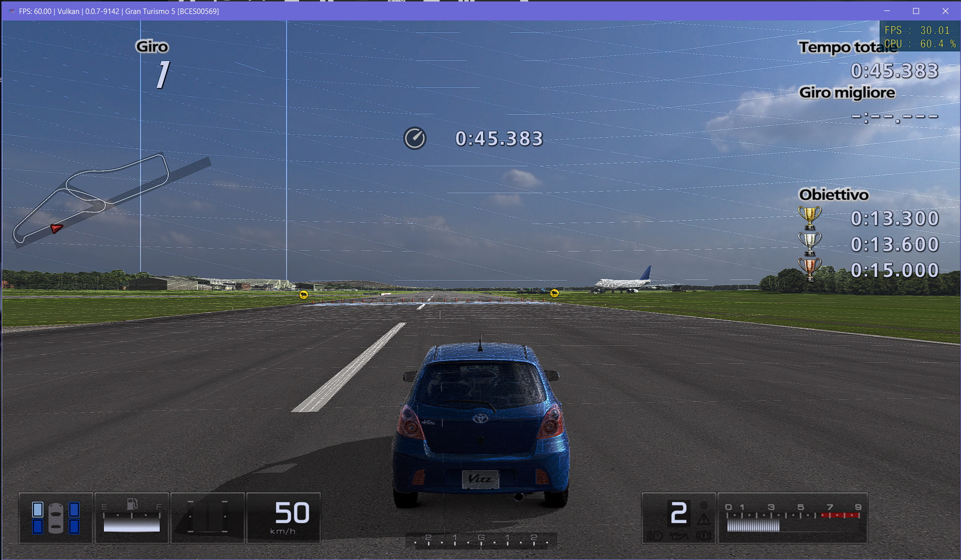This screenshot has width=961, height=560.
Task: Click the fuel pump icon on the gauge
Action: click(x=132, y=504)
